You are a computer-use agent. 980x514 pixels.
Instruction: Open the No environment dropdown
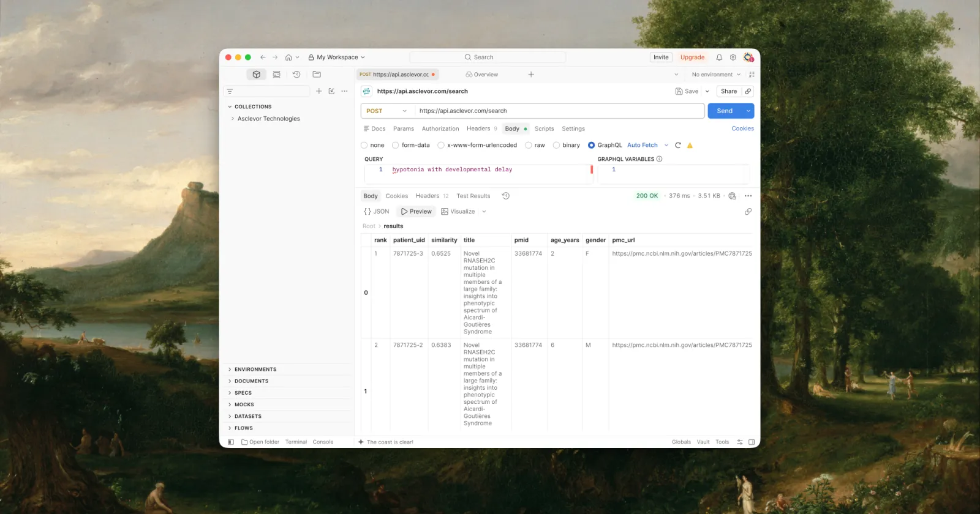[x=716, y=75]
